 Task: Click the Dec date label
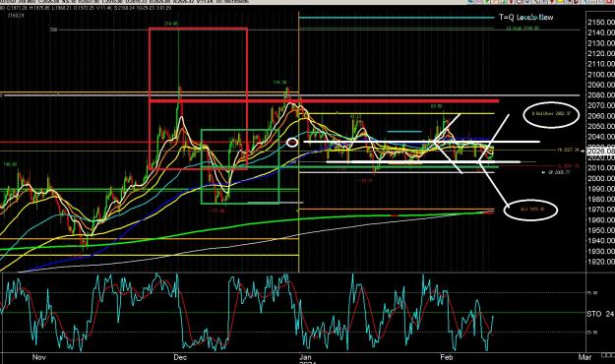180,357
